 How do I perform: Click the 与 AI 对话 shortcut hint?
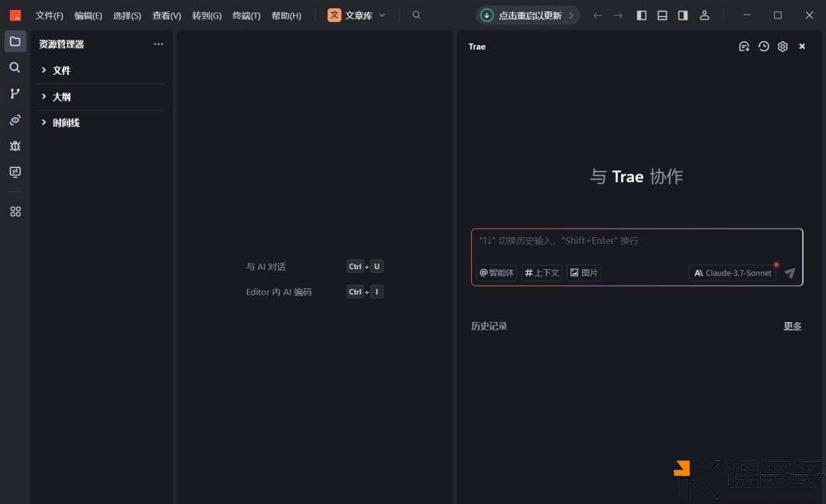[x=265, y=266]
